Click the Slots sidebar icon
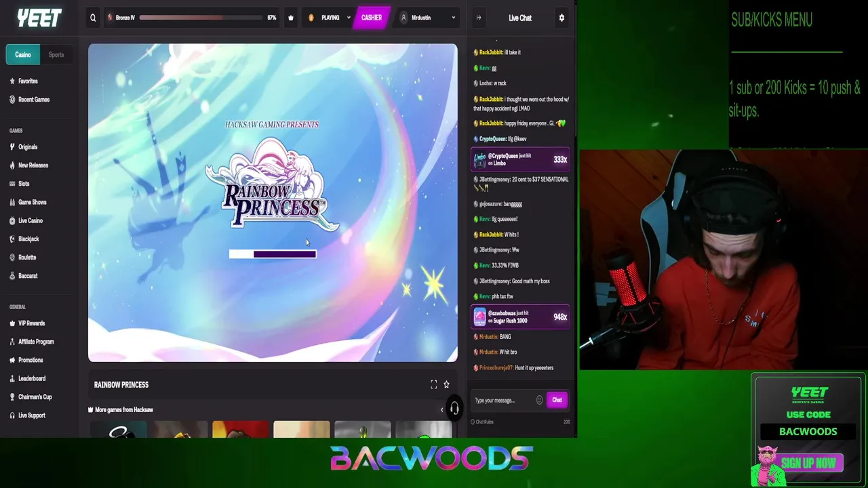The image size is (868, 488). click(x=12, y=184)
